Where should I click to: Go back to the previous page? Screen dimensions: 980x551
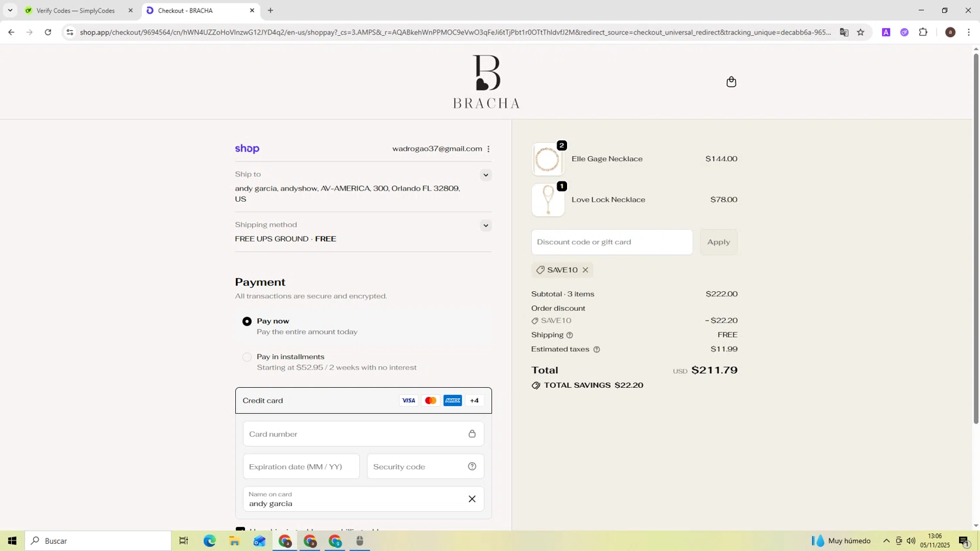click(x=11, y=32)
